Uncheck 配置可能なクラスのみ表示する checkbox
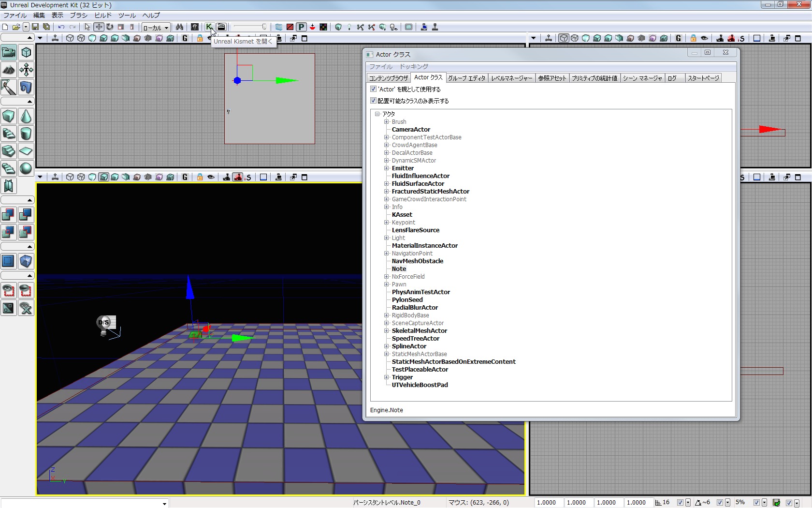This screenshot has height=508, width=812. tap(373, 101)
